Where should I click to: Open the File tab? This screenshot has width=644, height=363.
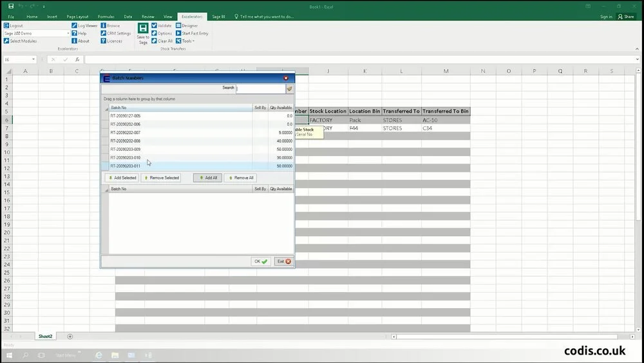point(11,17)
